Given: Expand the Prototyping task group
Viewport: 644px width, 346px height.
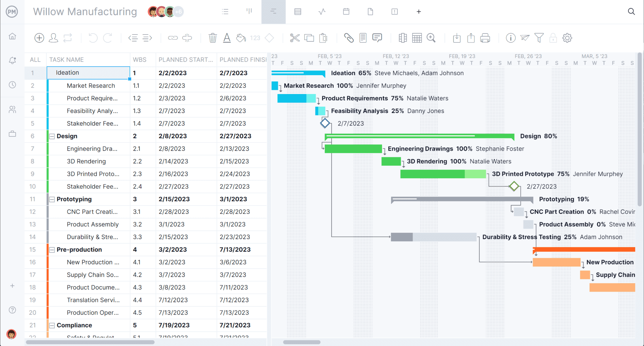Looking at the screenshot, I should (x=52, y=198).
